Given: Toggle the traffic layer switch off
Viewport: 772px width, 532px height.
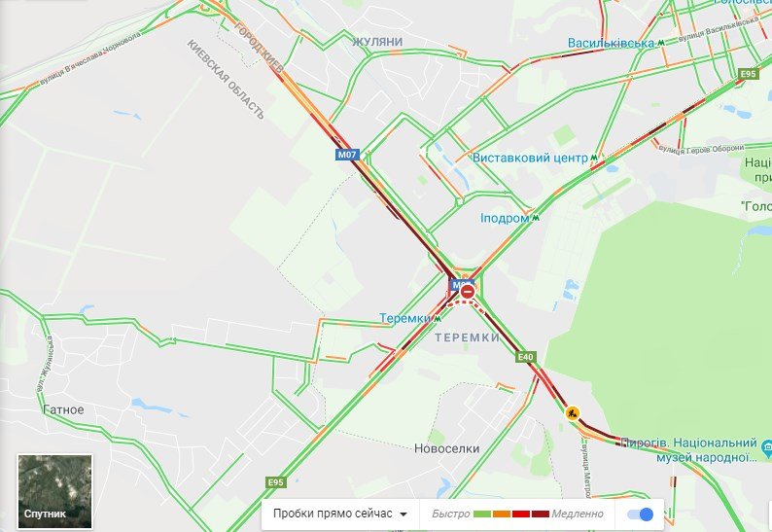Looking at the screenshot, I should pyautogui.click(x=640, y=514).
